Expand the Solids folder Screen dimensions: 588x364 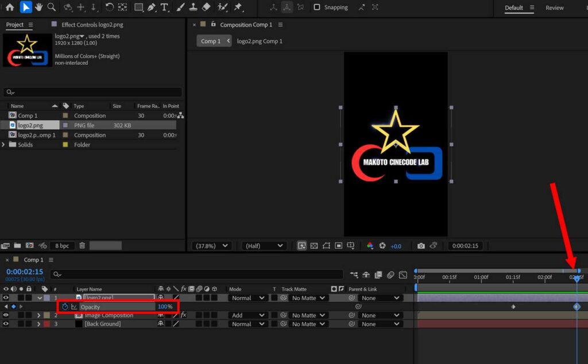click(x=3, y=144)
